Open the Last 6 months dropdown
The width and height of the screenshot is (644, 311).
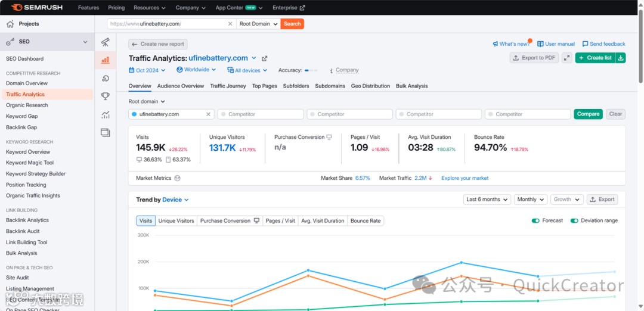point(487,200)
